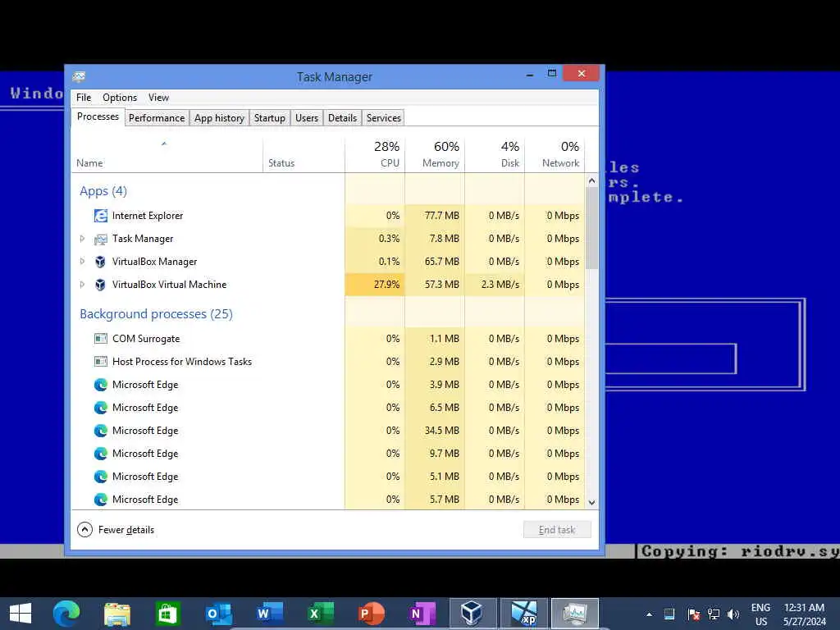Viewport: 840px width, 630px height.
Task: Show hidden system tray icons
Action: [x=650, y=614]
